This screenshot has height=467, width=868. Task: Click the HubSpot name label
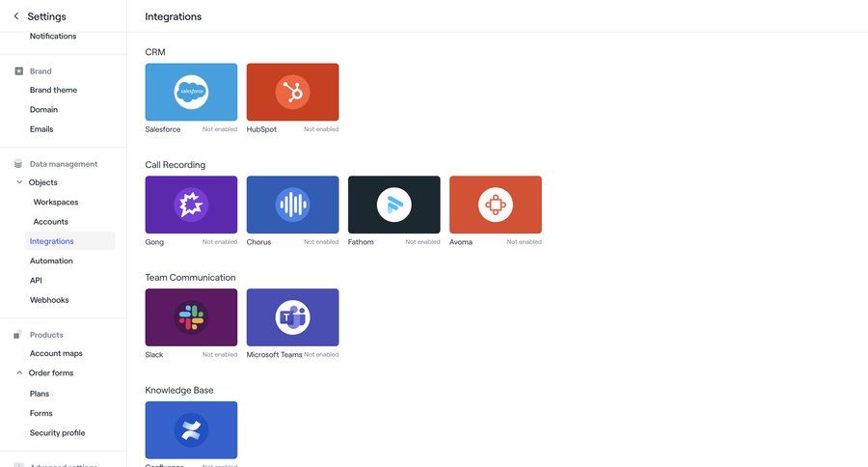click(261, 129)
